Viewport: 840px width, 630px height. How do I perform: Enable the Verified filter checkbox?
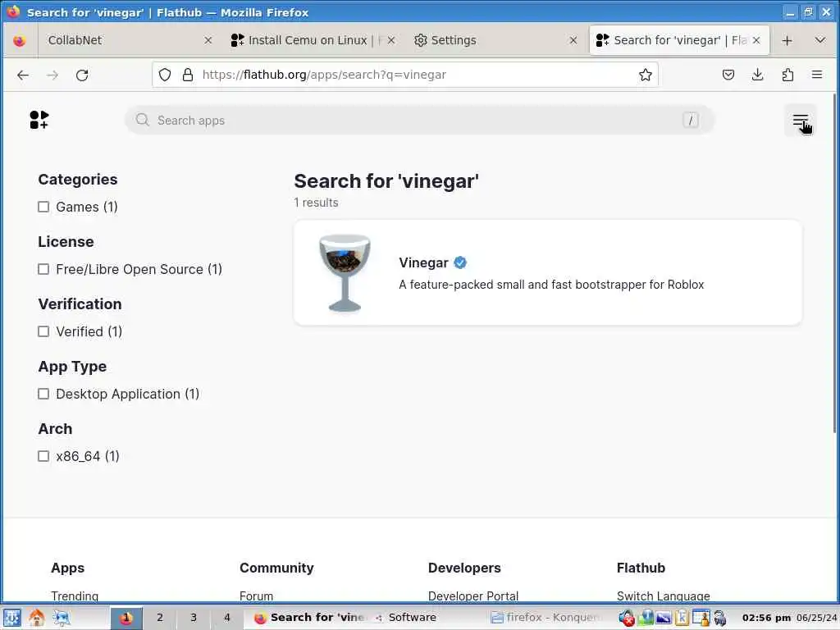point(43,331)
